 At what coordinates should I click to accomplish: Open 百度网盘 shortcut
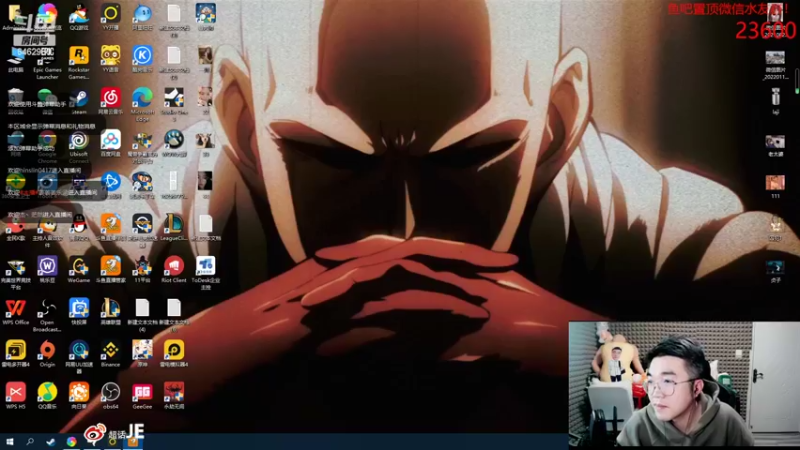pos(110,143)
